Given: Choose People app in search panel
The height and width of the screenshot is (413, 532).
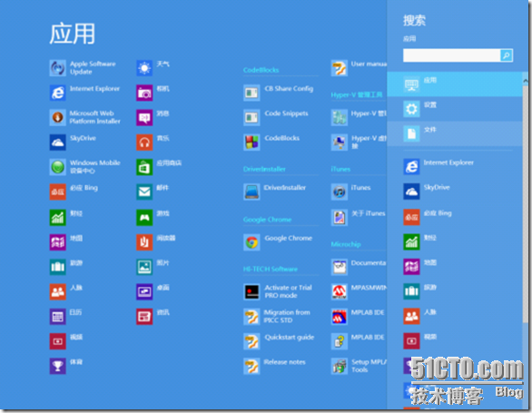Looking at the screenshot, I should click(420, 316).
